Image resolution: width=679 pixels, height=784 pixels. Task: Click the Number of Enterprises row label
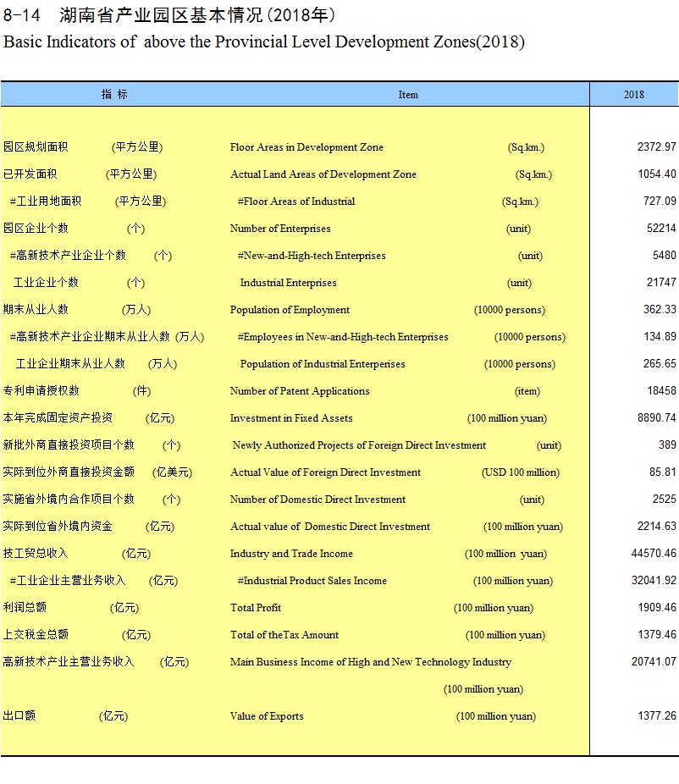(280, 229)
